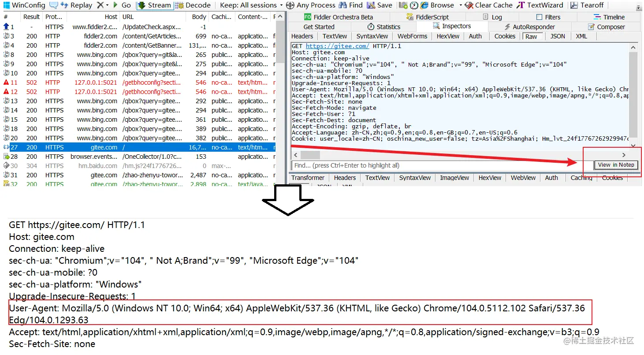The width and height of the screenshot is (644, 355).
Task: Click session list scroll up arrow
Action: (281, 17)
